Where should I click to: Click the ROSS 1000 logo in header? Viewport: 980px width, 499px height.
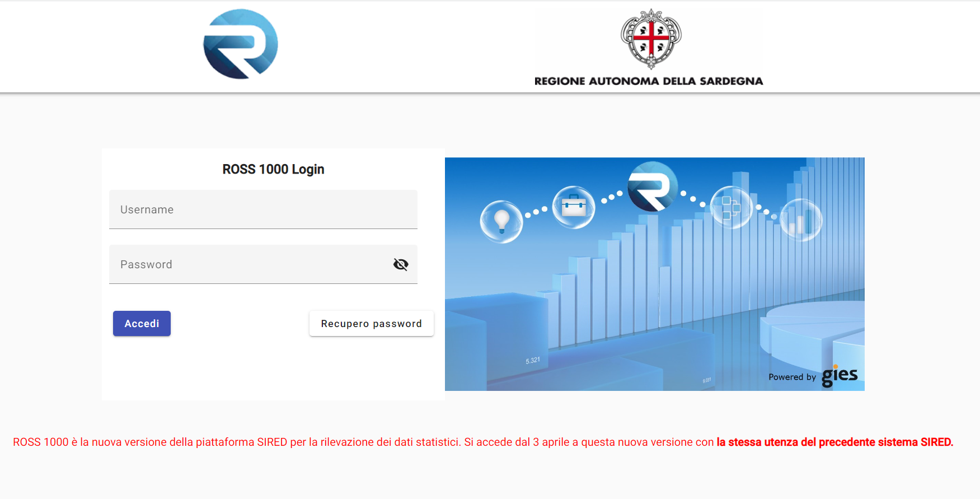point(241,44)
